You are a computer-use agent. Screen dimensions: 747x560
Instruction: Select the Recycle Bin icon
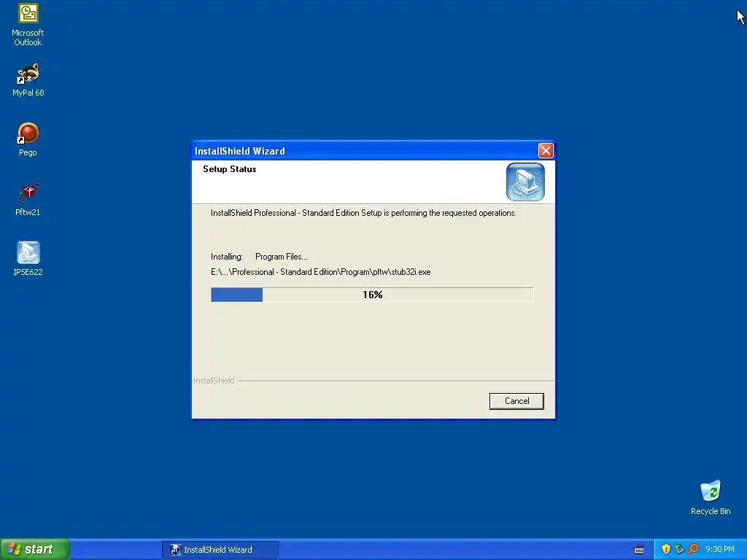711,498
